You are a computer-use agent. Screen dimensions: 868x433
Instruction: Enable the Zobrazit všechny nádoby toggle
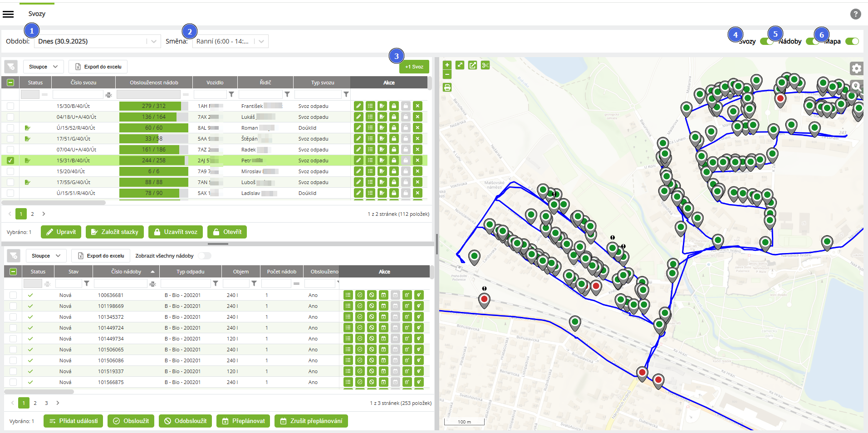tap(205, 256)
